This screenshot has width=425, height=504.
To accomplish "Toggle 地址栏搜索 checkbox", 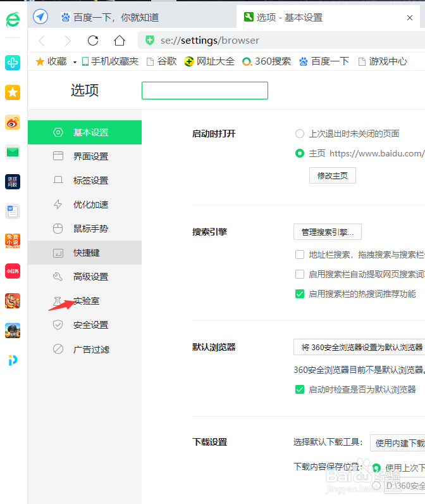I will [x=300, y=255].
